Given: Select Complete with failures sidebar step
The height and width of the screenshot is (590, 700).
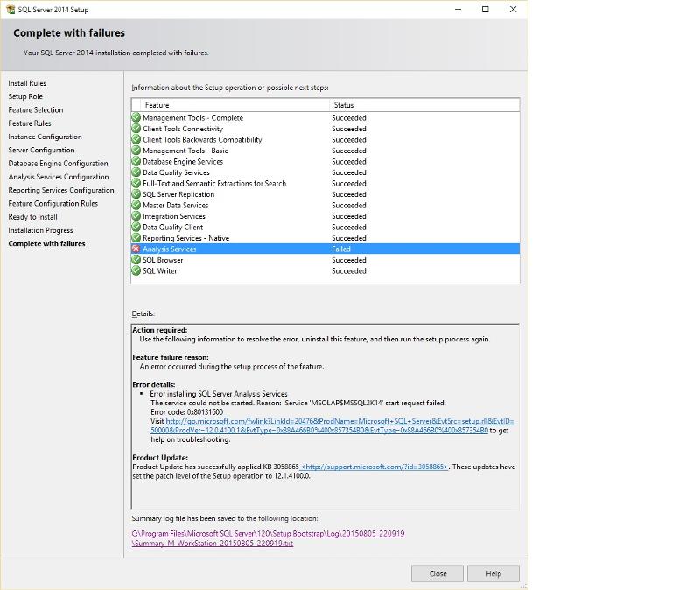Looking at the screenshot, I should (x=47, y=243).
